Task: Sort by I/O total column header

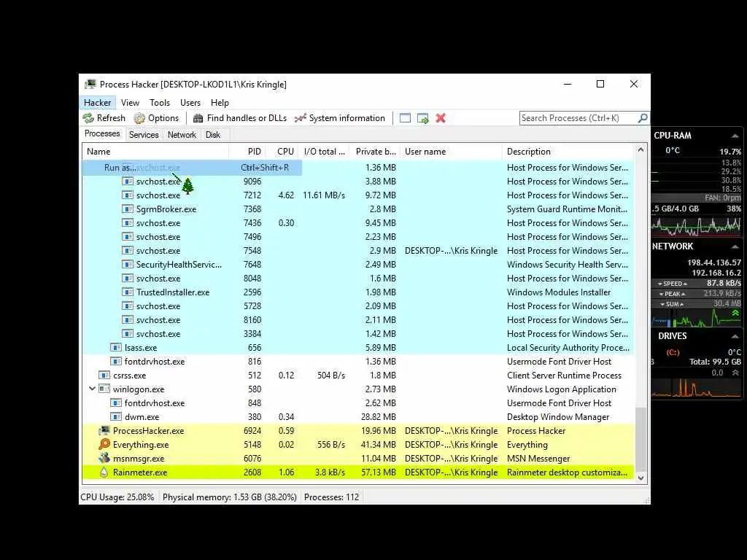Action: [324, 152]
